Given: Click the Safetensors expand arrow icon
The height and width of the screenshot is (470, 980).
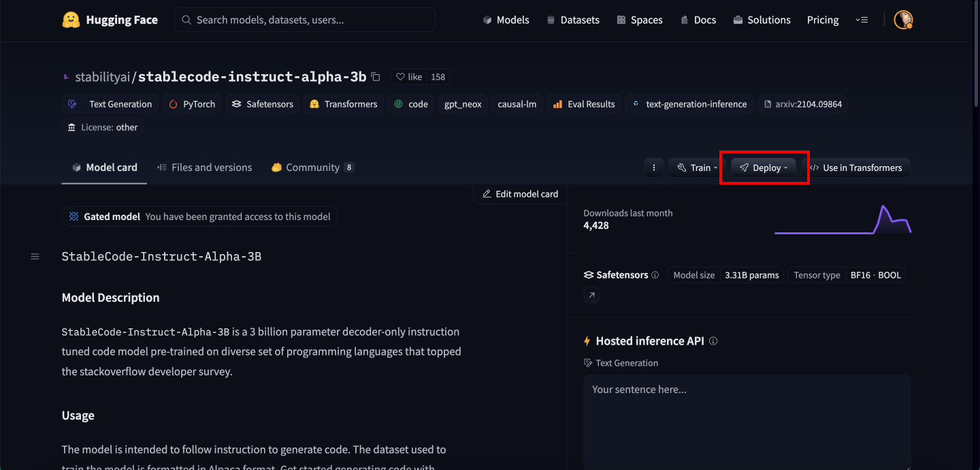Looking at the screenshot, I should (591, 295).
